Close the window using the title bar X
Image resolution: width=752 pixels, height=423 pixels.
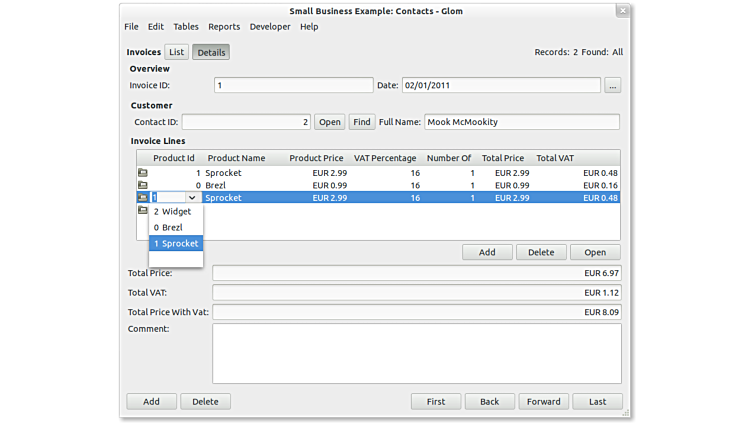point(622,11)
